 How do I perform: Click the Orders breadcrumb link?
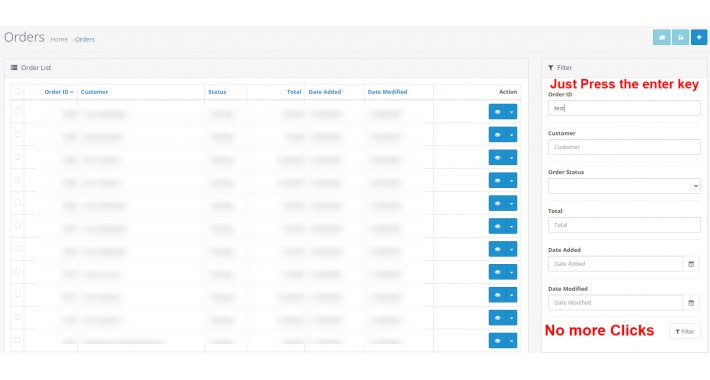pos(85,39)
